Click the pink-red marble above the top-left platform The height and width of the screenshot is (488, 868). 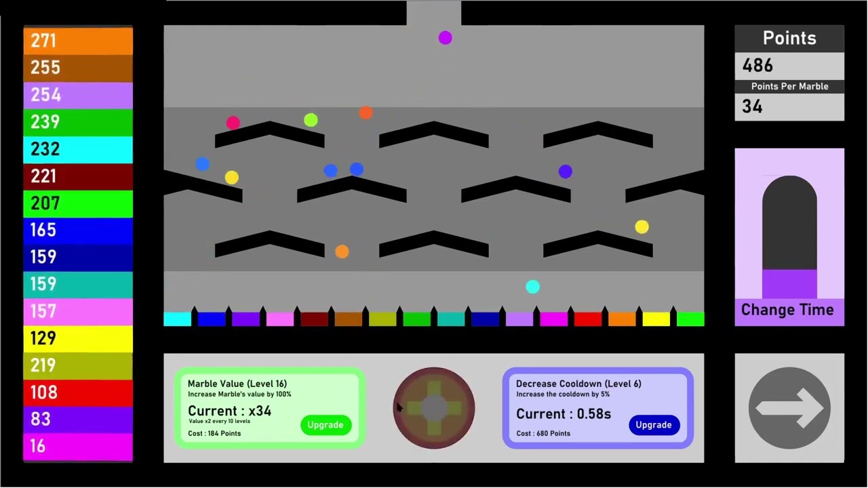point(233,123)
